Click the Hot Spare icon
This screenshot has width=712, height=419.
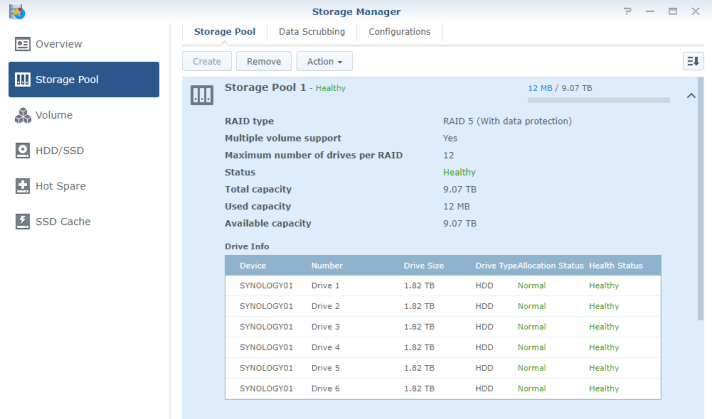[23, 186]
